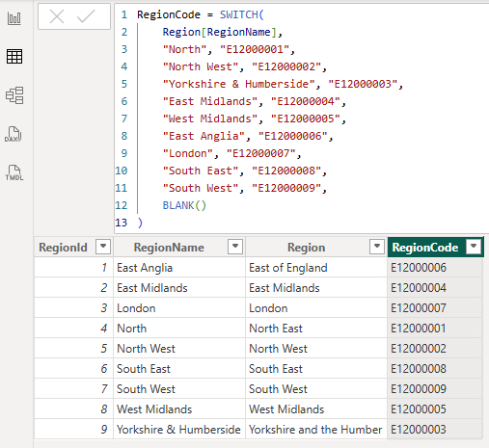Click the "London", "E12000007" formula line

231,153
